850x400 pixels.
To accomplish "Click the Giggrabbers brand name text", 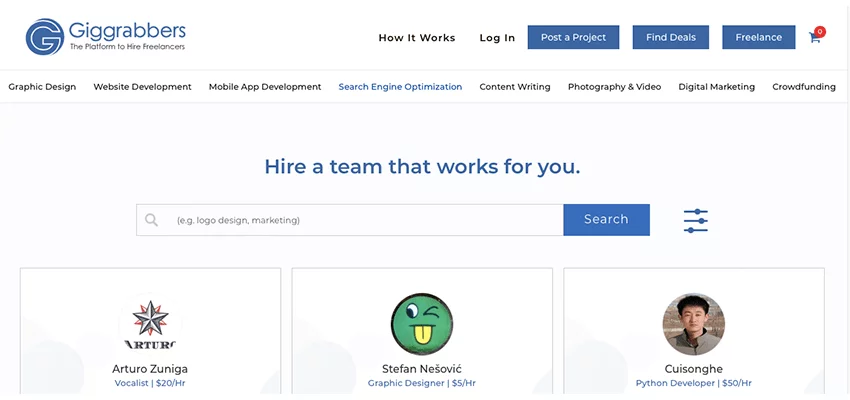I will 127,30.
